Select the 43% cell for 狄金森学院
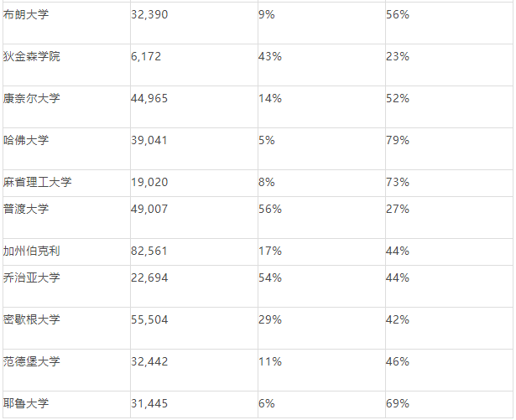516x420 pixels. point(270,56)
